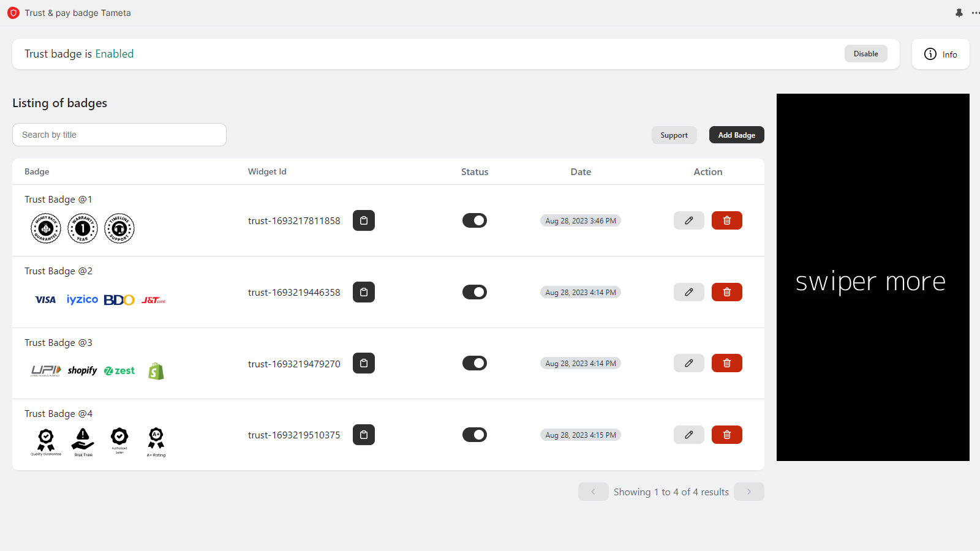
Task: Copy widget ID trust-1693219446358
Action: 363,292
